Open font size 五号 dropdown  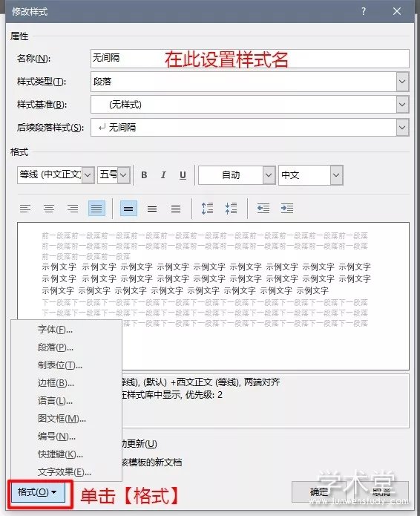pos(123,175)
